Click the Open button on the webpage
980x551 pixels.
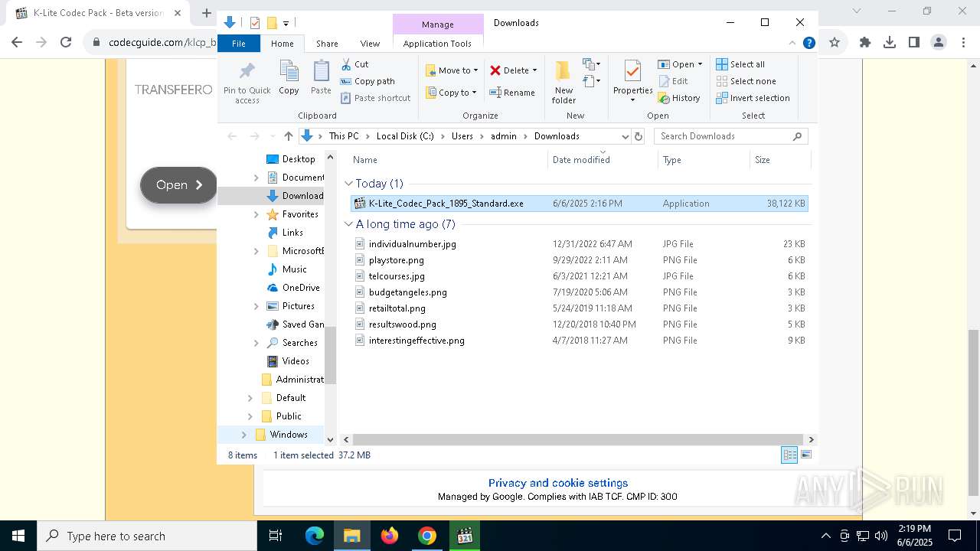[x=178, y=185]
